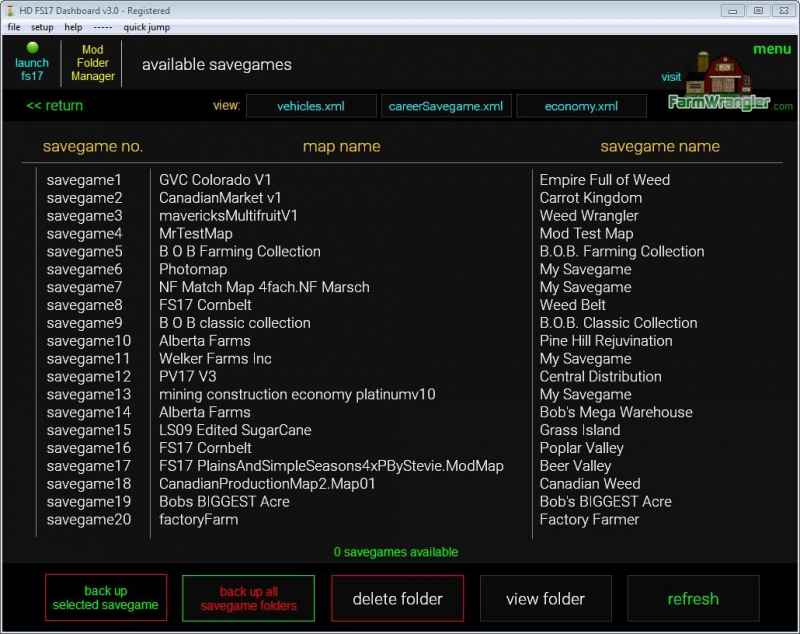This screenshot has width=800, height=634.
Task: Click map name CanadianProductionMap2.Map01
Action: coord(267,484)
